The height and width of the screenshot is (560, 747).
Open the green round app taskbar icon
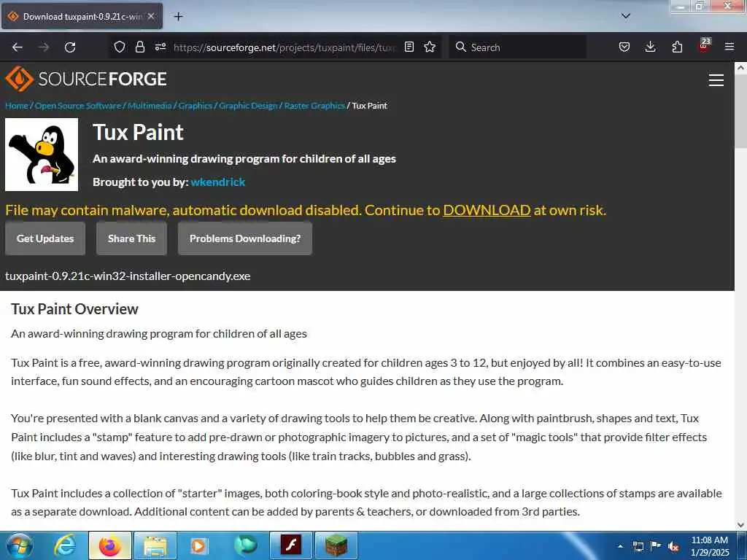pos(245,545)
